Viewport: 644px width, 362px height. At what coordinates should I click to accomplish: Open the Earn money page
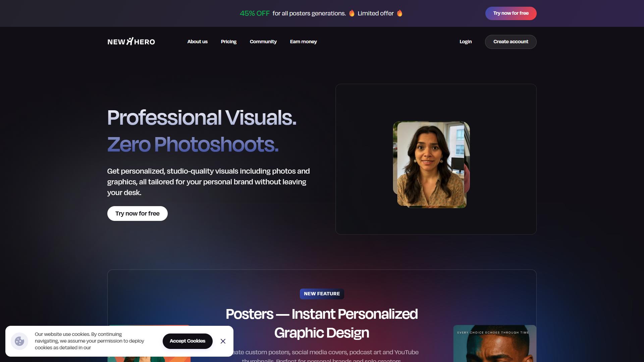point(303,42)
